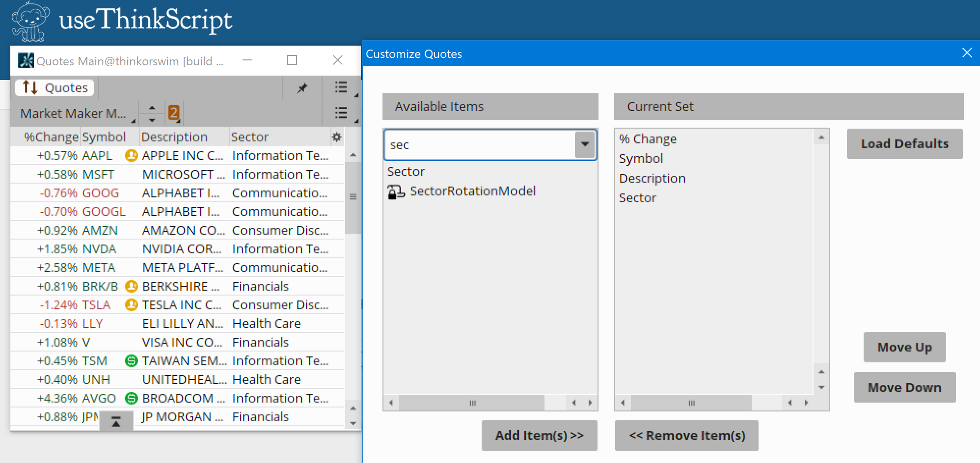Click the orange number 2 link icon
Screen dimensions: 980x463
click(x=174, y=113)
